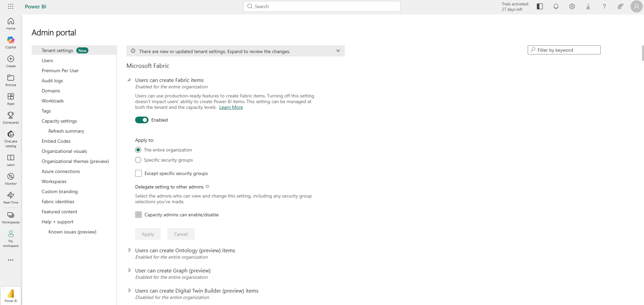Click the top Search box
644x305 pixels.
click(322, 6)
